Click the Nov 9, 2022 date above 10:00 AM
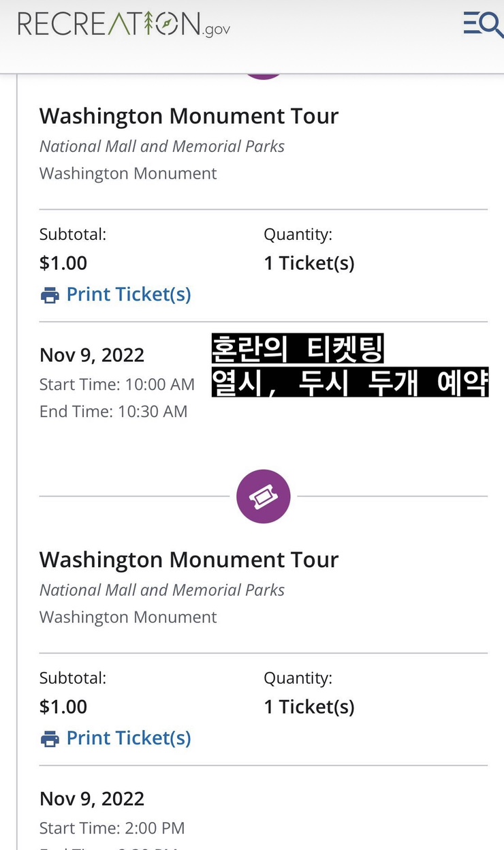This screenshot has width=504, height=850. (x=92, y=355)
